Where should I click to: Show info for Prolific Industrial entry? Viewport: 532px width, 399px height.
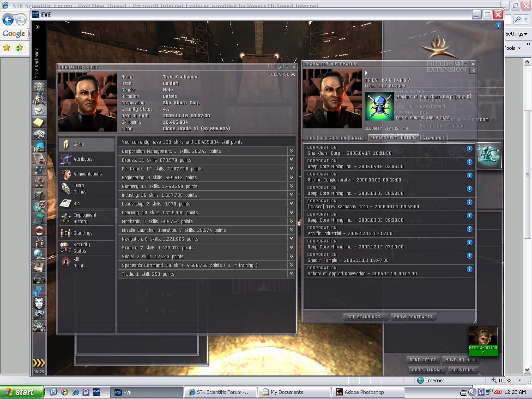pyautogui.click(x=470, y=229)
